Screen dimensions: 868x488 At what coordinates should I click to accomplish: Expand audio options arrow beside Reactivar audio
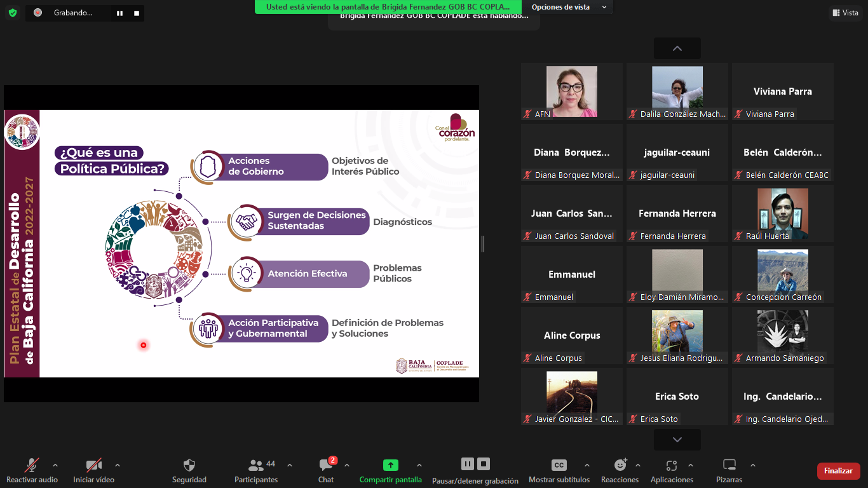click(x=55, y=464)
